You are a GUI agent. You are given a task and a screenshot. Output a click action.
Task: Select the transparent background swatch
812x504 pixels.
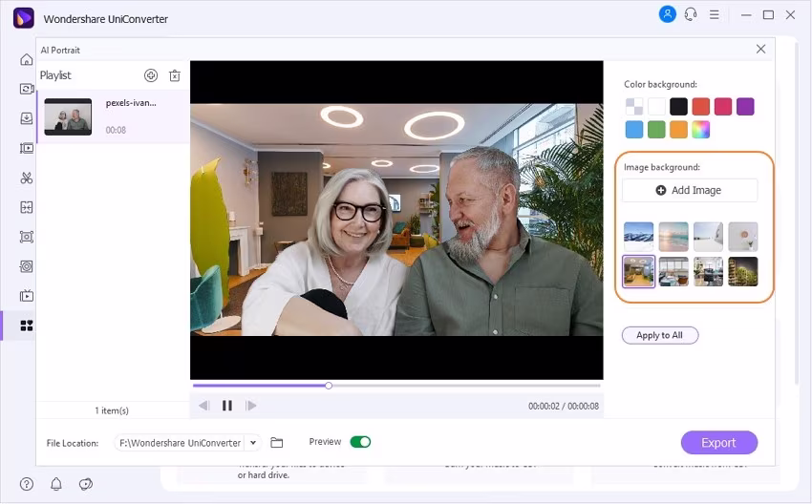(634, 107)
